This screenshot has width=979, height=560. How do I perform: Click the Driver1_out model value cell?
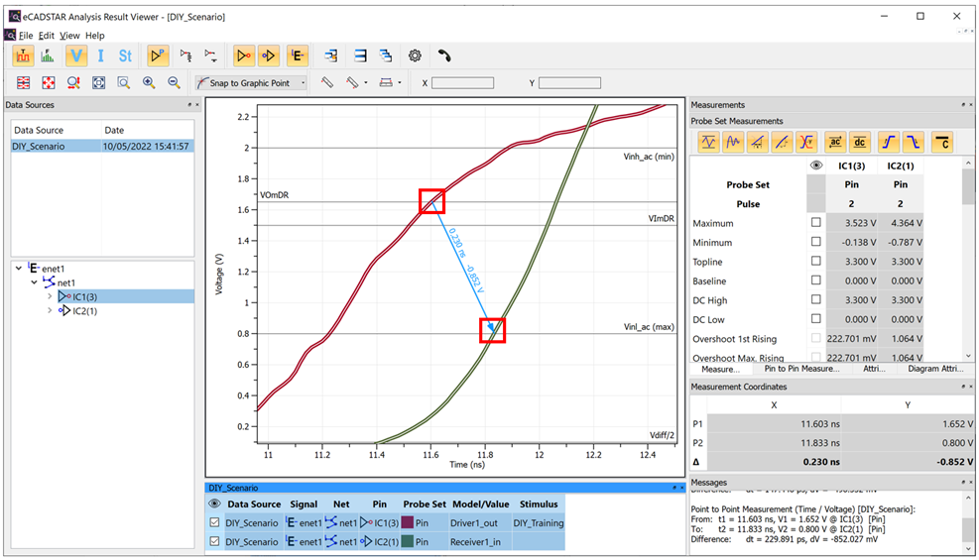pos(479,522)
